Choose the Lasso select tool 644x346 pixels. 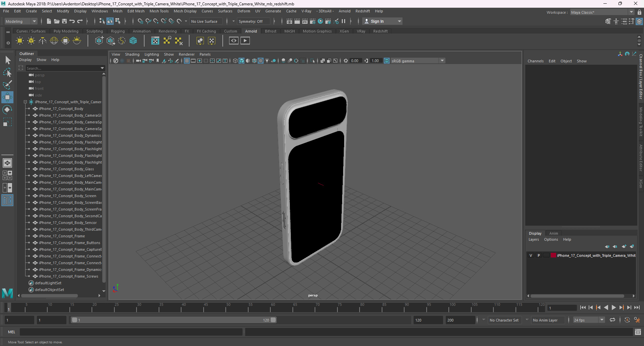pyautogui.click(x=7, y=72)
